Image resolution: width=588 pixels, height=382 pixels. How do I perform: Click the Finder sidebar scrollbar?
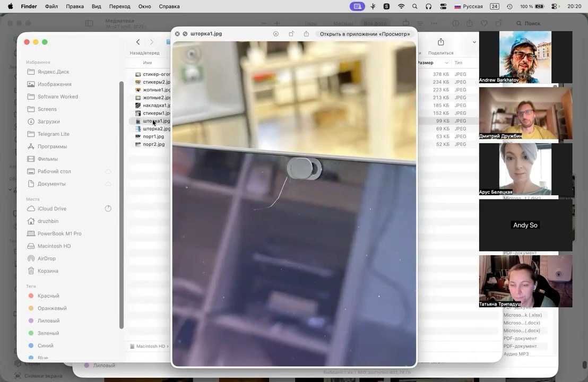(121, 205)
